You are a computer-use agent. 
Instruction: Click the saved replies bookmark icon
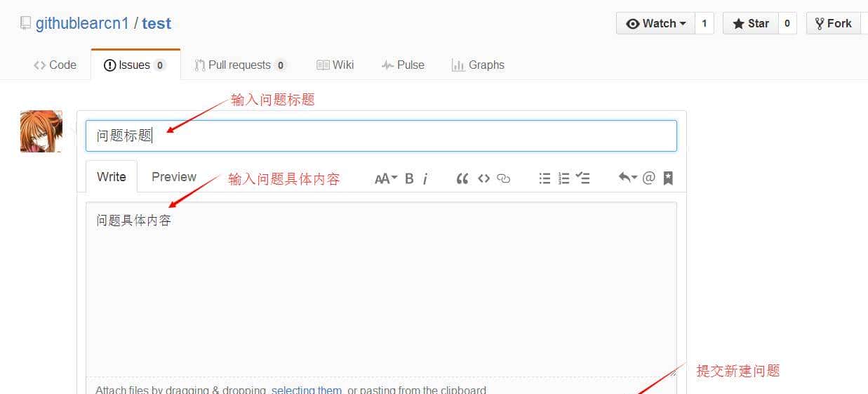(668, 178)
